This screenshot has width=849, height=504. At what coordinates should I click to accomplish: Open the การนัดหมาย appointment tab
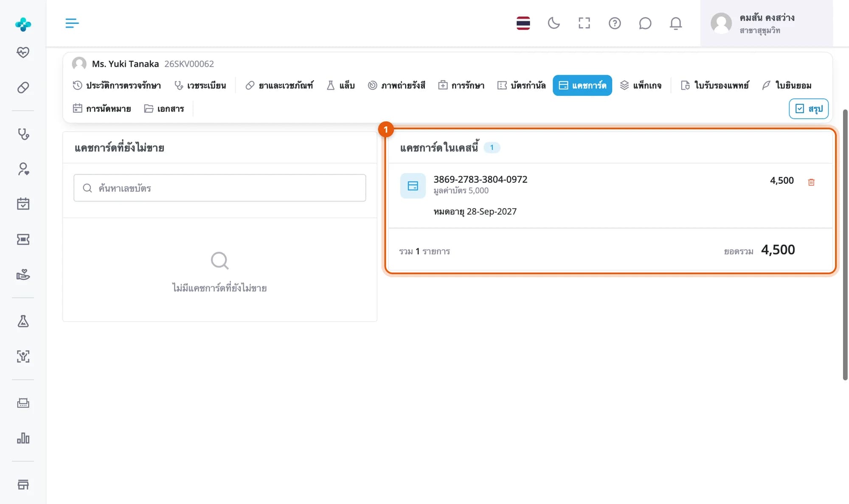pos(102,109)
